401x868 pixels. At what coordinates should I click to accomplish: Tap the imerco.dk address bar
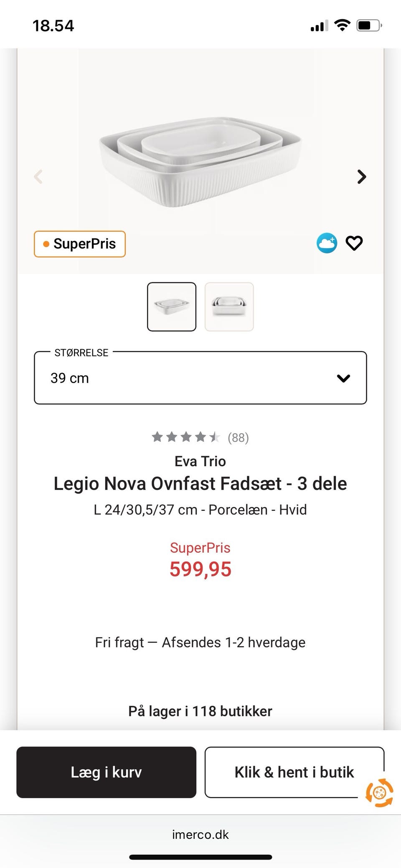tap(200, 835)
